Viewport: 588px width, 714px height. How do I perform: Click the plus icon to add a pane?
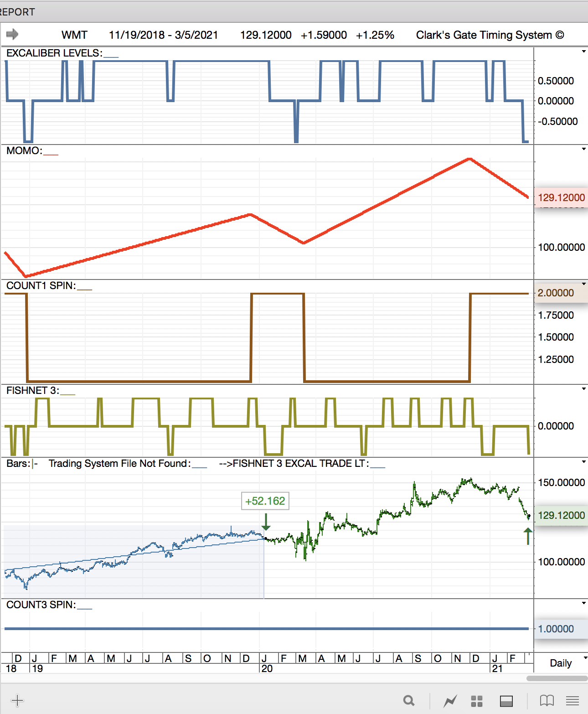17,700
